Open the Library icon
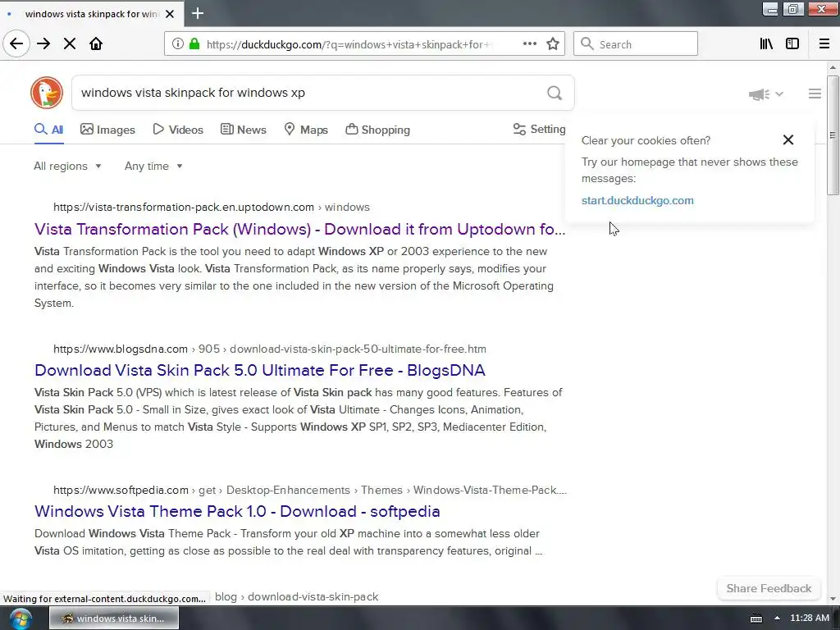 (x=766, y=44)
